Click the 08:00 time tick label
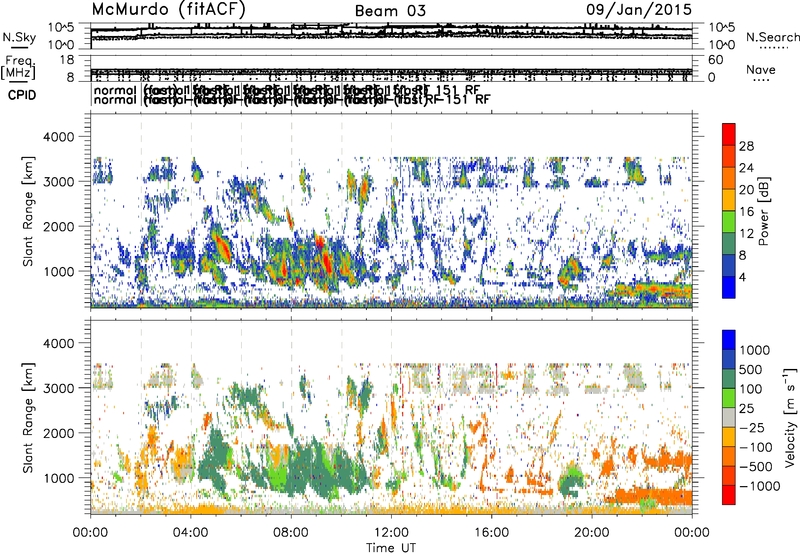Screen dimensions: 800x554 tap(291, 533)
